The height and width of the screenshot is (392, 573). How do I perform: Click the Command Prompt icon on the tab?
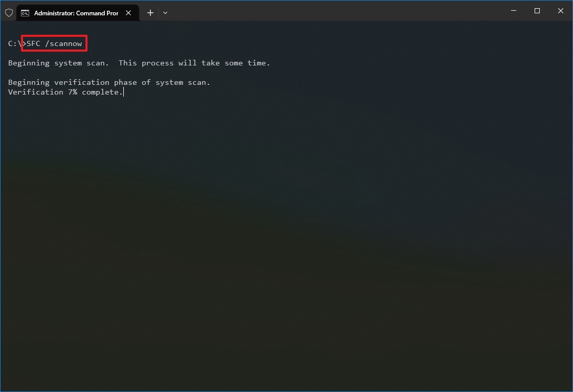pos(25,12)
